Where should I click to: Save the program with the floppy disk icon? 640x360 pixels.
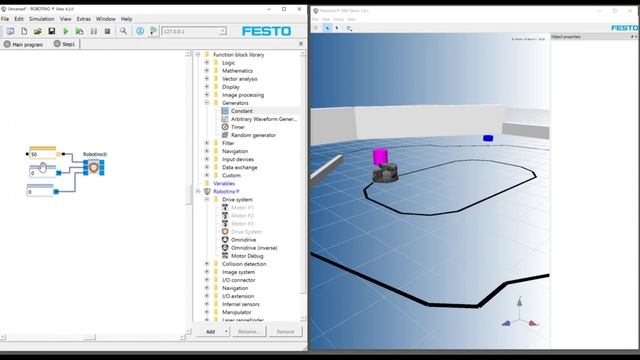(51, 31)
